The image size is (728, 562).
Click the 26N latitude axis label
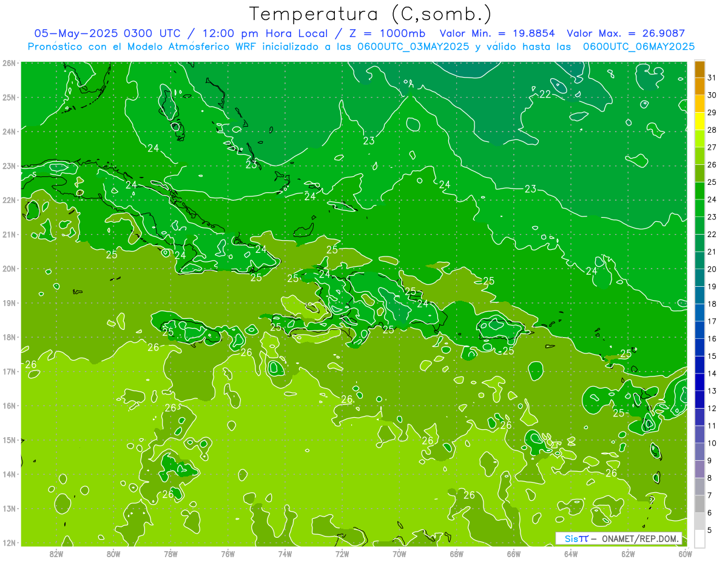[9, 63]
